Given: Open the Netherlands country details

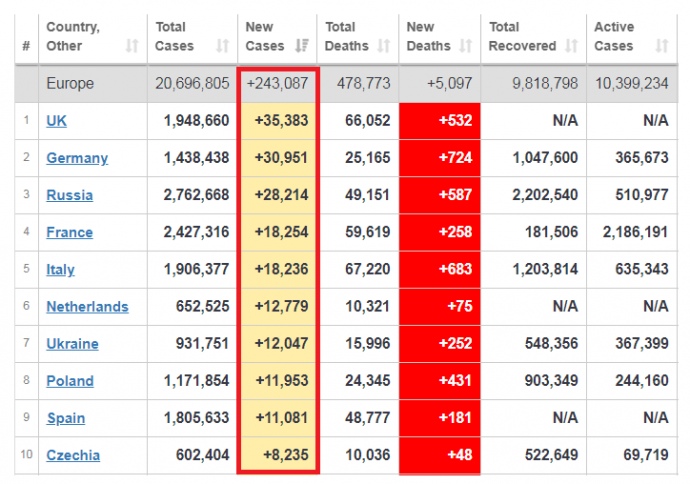Looking at the screenshot, I should (x=87, y=307).
